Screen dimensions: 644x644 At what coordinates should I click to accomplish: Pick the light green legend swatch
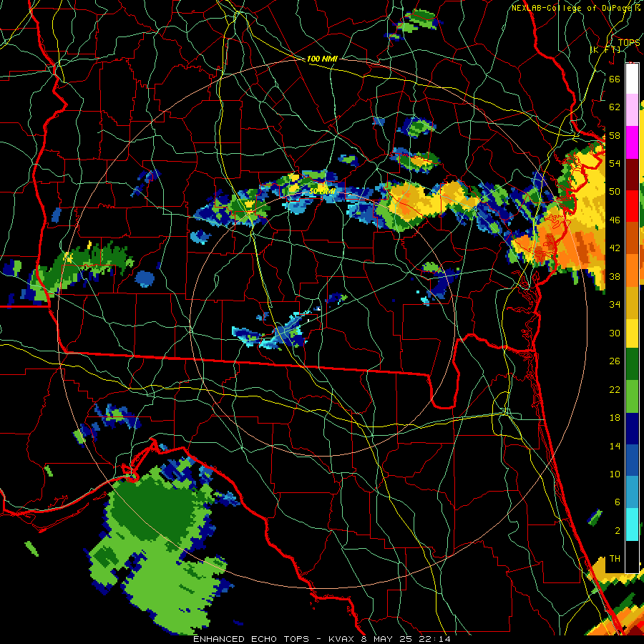click(x=632, y=396)
